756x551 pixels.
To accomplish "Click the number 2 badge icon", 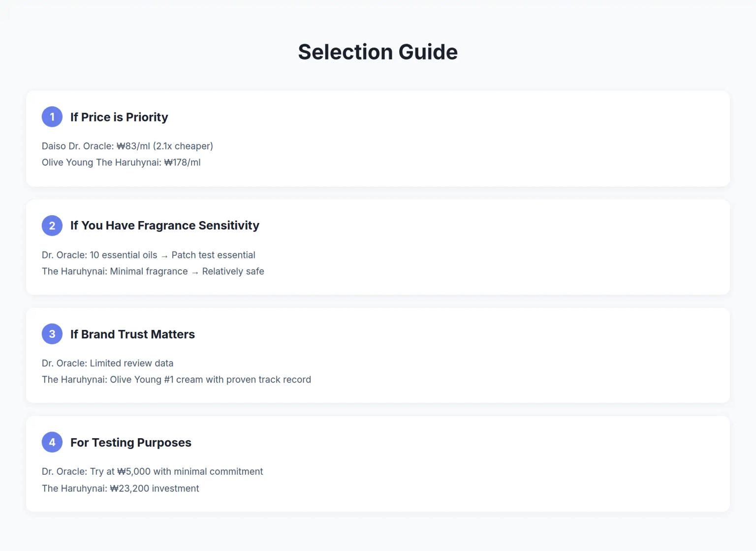I will 52,225.
